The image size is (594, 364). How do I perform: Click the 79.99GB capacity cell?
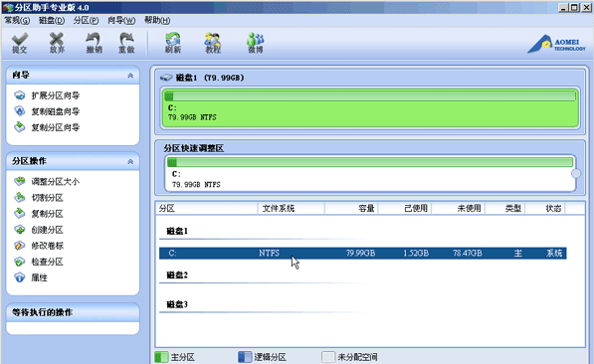click(360, 253)
